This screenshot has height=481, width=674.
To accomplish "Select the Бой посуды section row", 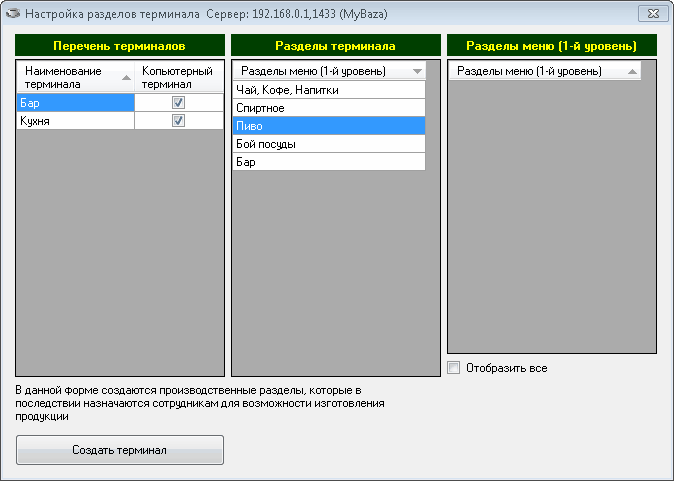I will click(x=328, y=144).
